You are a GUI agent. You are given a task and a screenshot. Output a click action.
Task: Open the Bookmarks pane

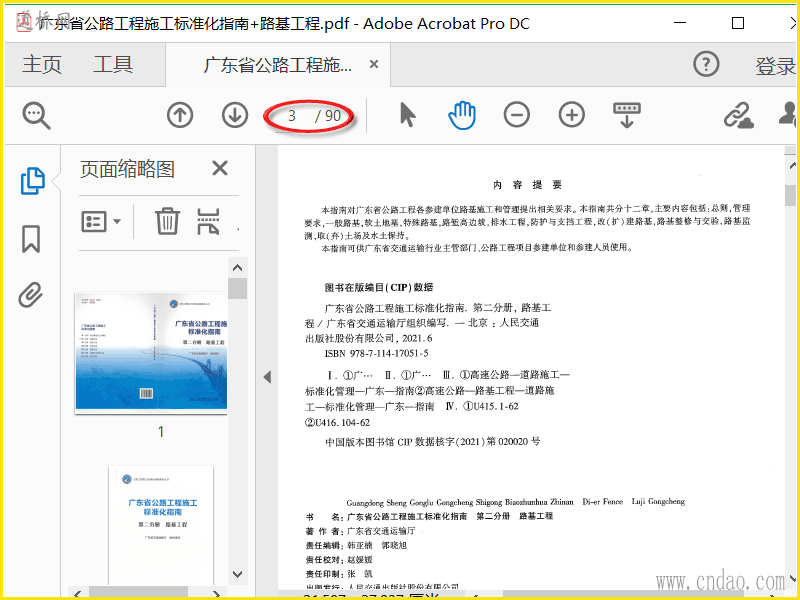tap(31, 239)
